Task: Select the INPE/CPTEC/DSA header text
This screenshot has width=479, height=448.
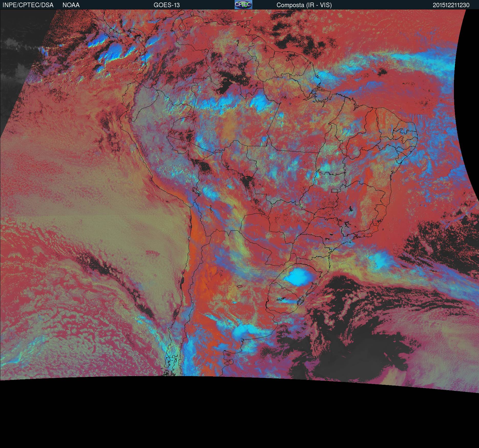Action: click(28, 5)
